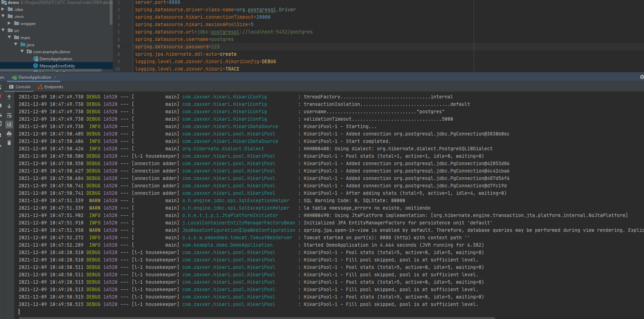Click JpaBaseConfiguration$JpaWebConfiguration logger link

pyautogui.click(x=238, y=230)
